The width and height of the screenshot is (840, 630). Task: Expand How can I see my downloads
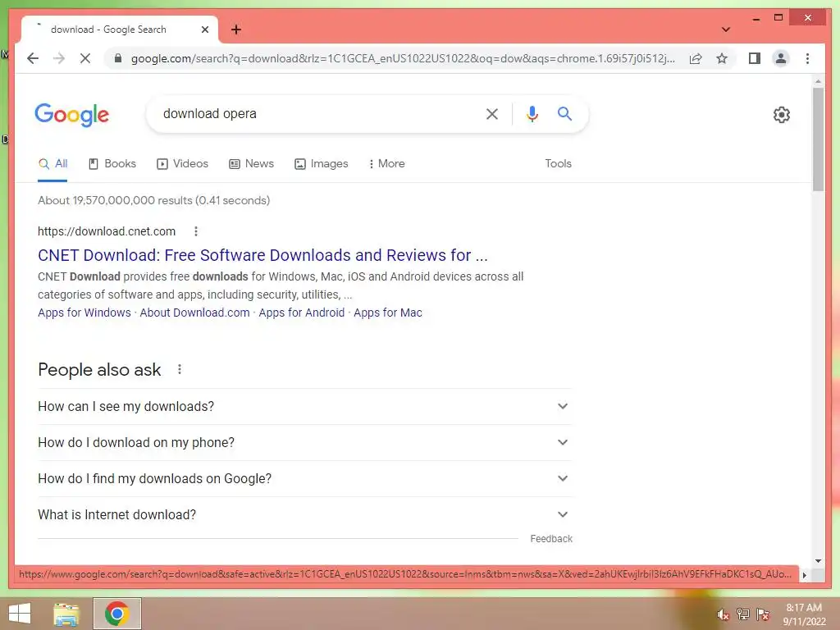(305, 407)
